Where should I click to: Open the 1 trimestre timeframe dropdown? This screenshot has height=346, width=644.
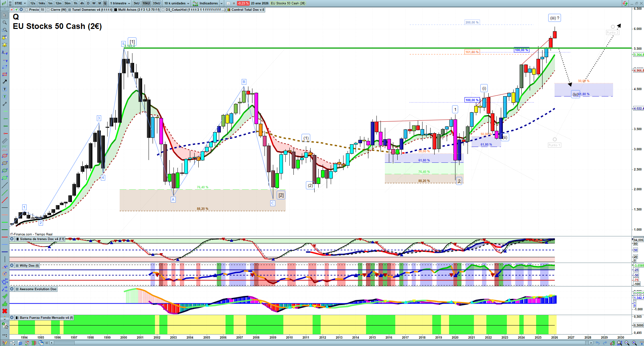click(x=120, y=3)
